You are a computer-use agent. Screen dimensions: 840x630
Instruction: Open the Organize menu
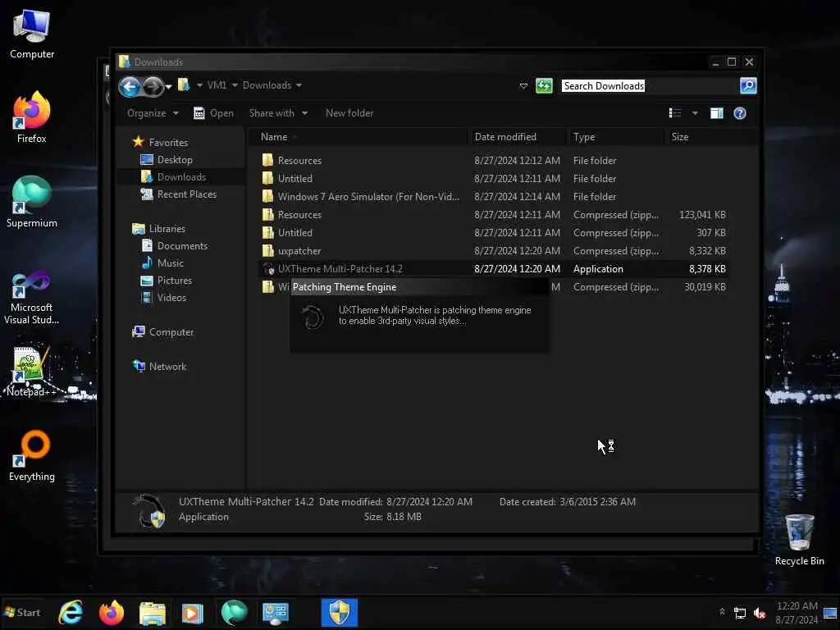[x=152, y=113]
